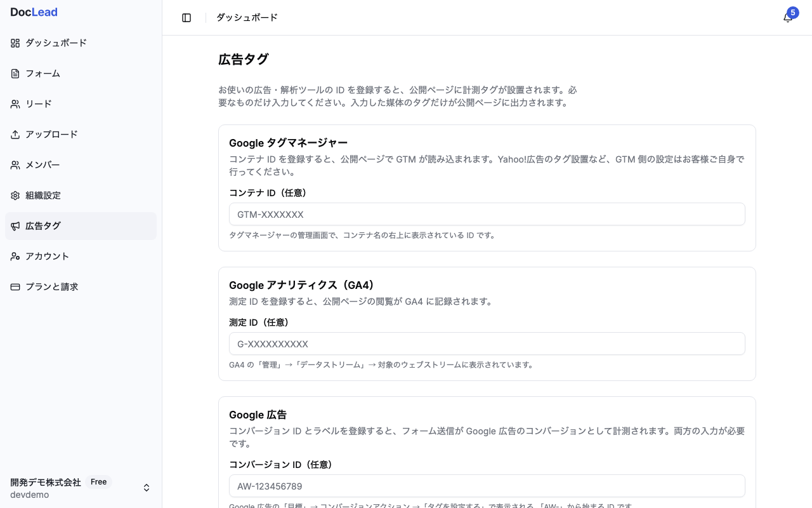Select the 広告タグ sidebar item
Screen dimensions: 812x508
pyautogui.click(x=81, y=226)
